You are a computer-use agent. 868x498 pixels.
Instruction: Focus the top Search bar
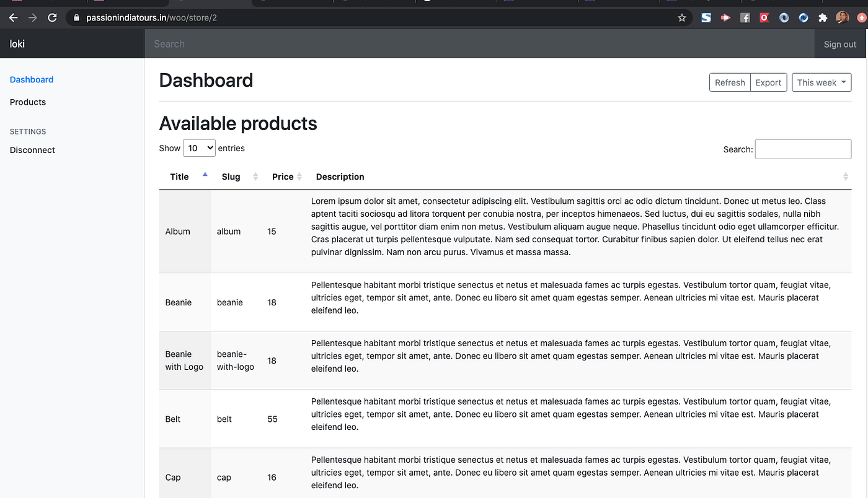(479, 44)
